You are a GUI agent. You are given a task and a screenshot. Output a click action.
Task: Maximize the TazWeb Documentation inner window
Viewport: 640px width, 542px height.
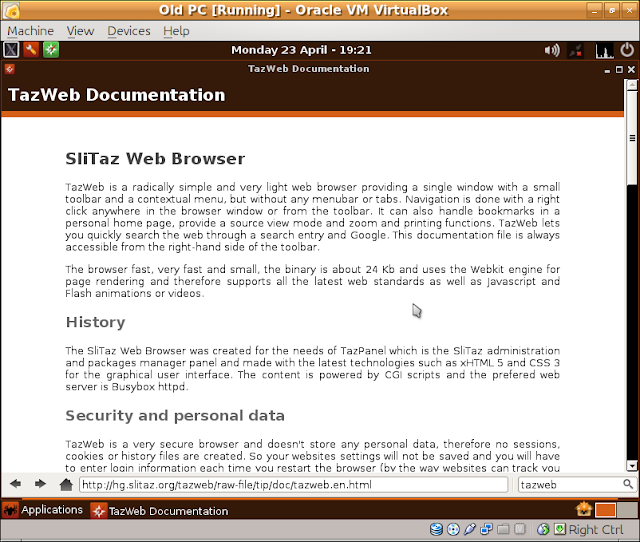(x=619, y=70)
